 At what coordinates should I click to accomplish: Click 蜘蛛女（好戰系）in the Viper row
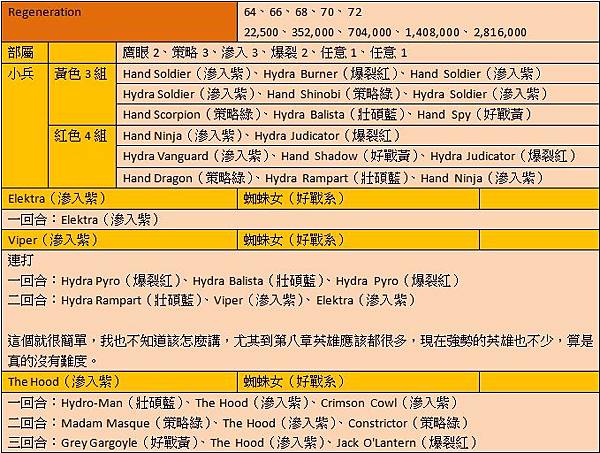pyautogui.click(x=294, y=240)
